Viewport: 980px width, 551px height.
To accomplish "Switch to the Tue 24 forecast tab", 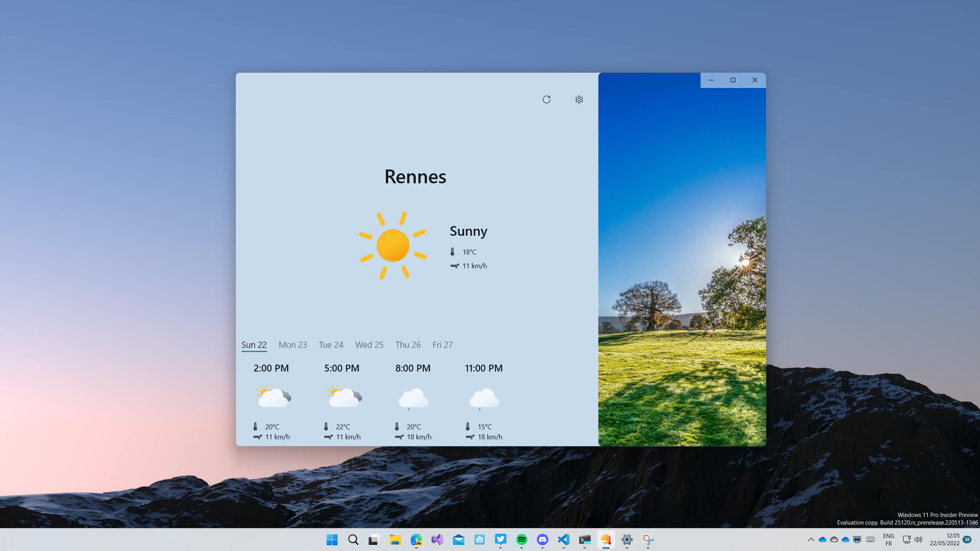I will click(331, 345).
